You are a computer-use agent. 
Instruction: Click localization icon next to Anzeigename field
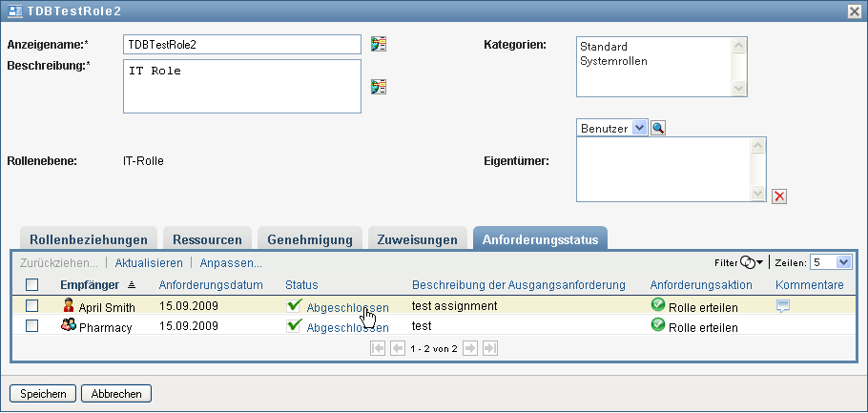tap(379, 44)
